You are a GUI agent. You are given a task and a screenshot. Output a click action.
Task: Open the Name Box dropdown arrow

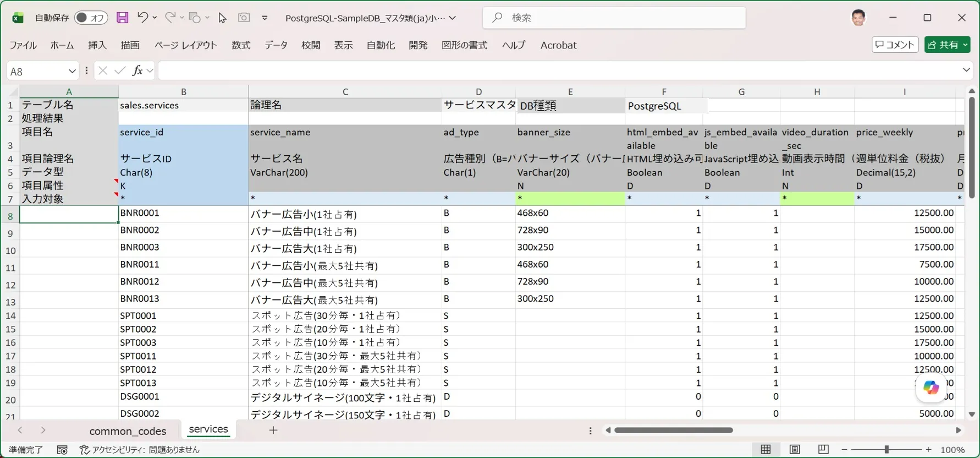pyautogui.click(x=72, y=71)
